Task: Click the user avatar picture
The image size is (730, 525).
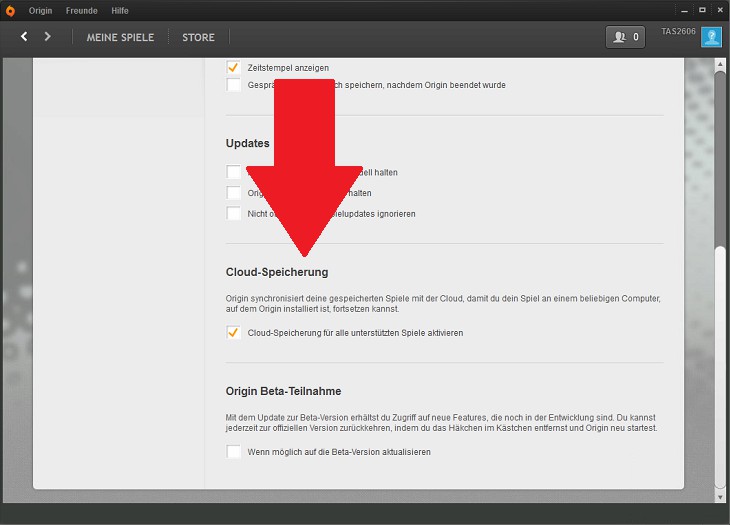Action: pos(711,37)
